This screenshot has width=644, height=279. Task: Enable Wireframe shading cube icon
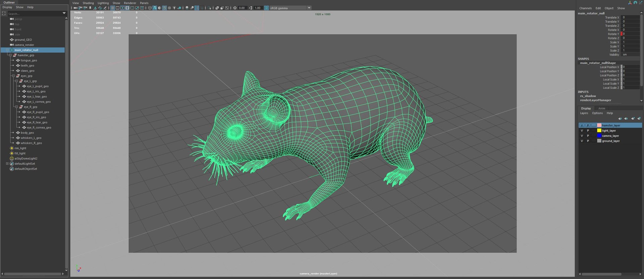pyautogui.click(x=150, y=8)
